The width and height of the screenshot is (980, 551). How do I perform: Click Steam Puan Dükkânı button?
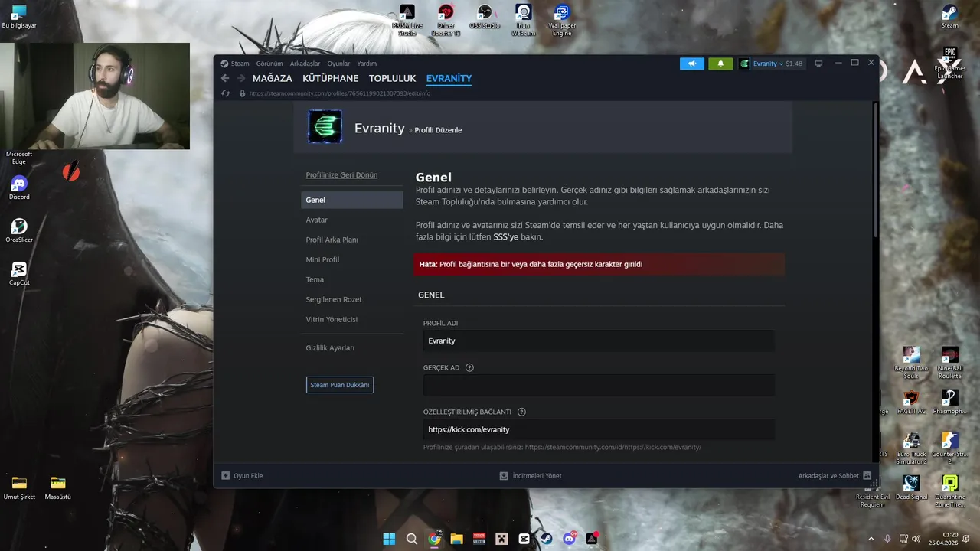tap(340, 385)
